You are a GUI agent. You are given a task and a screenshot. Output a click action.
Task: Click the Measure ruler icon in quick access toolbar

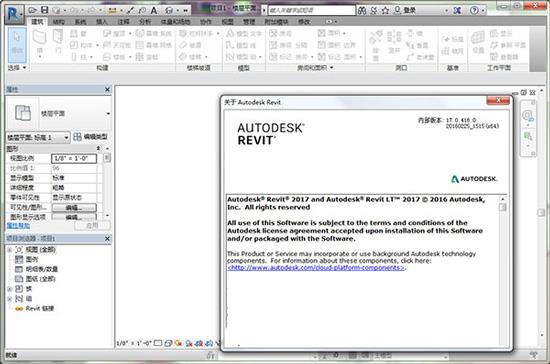pyautogui.click(x=112, y=11)
